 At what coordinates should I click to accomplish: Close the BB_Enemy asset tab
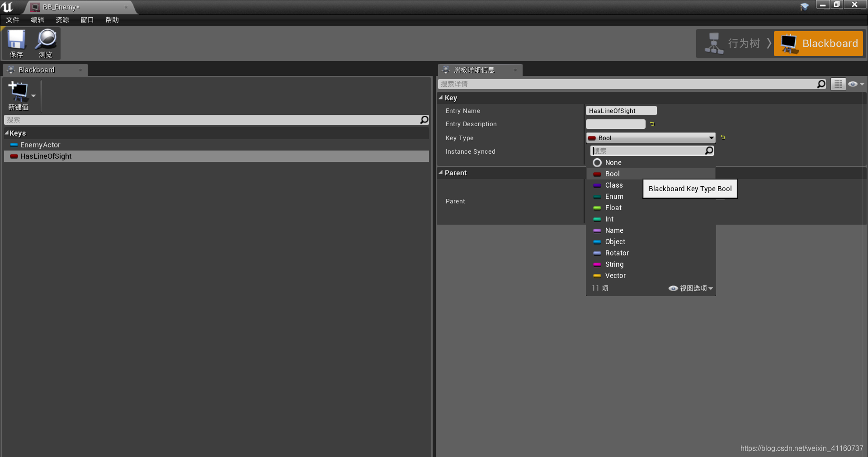tap(126, 7)
